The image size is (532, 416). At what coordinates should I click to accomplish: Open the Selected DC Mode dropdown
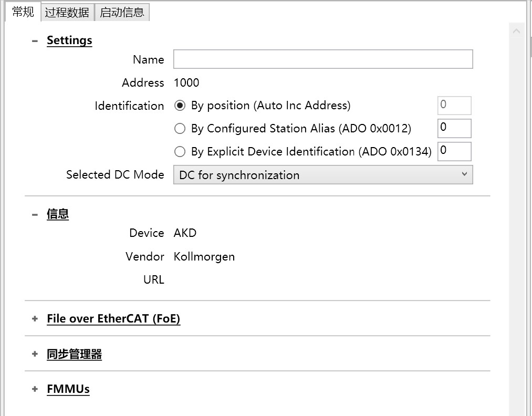[323, 175]
